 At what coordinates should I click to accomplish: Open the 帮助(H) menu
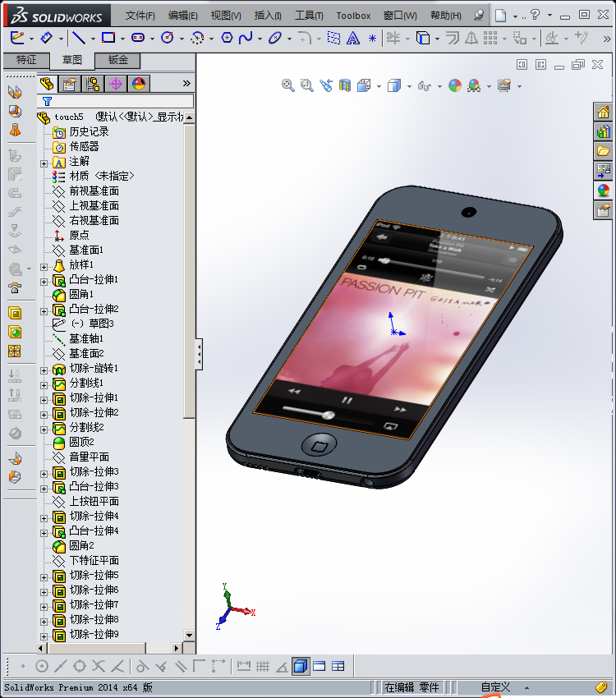pos(445,16)
